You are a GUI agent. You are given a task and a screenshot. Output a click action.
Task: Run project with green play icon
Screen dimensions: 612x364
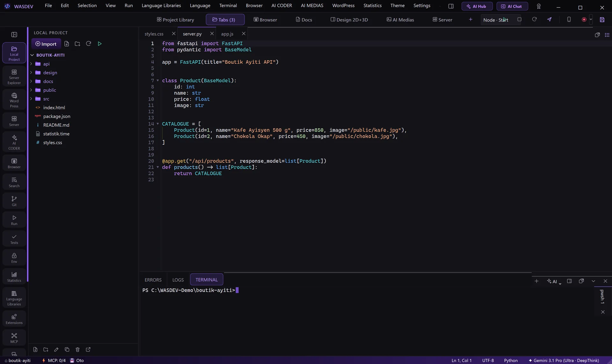(100, 44)
